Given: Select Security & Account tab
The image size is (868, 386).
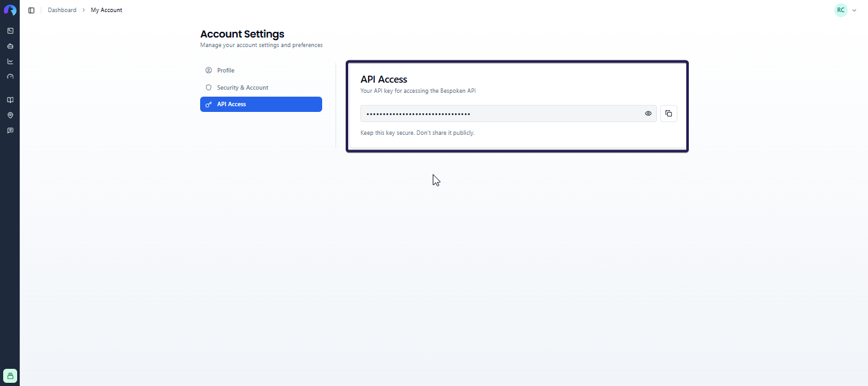Looking at the screenshot, I should coord(261,88).
